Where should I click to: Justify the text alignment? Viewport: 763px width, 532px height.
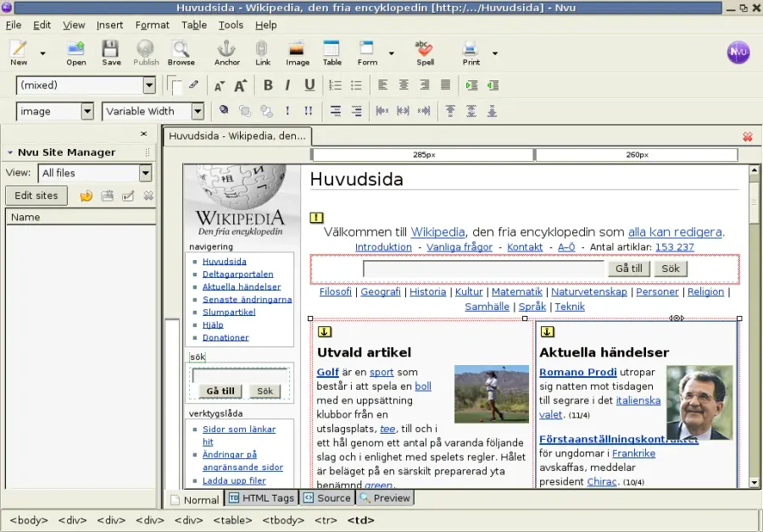click(x=446, y=86)
